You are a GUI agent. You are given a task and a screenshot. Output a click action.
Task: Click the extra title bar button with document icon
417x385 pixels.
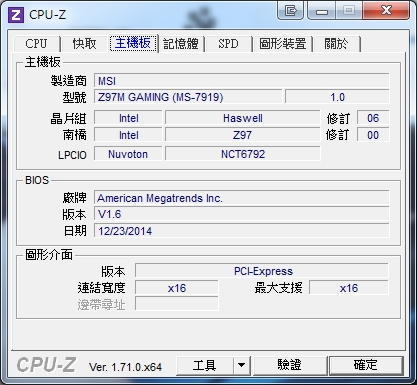pos(290,11)
